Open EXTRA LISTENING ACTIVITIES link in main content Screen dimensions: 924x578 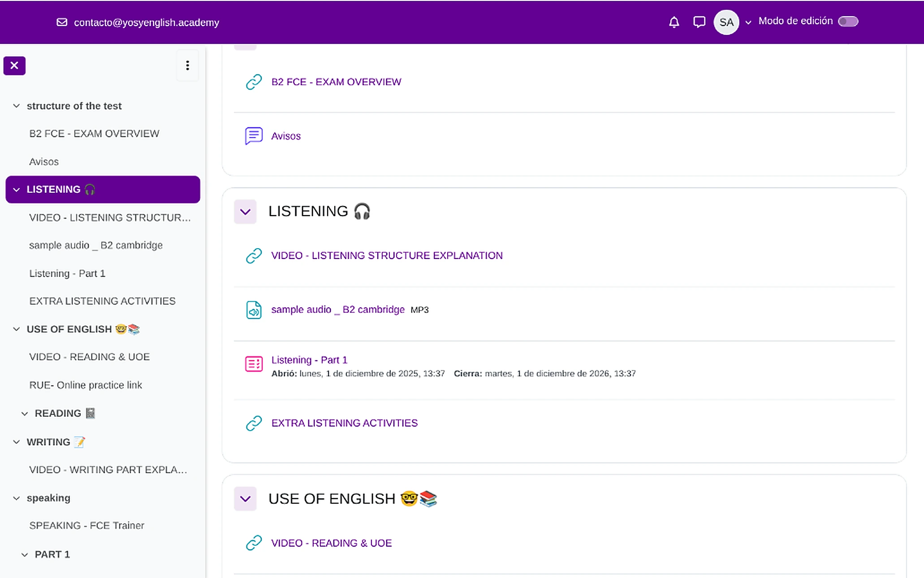(344, 423)
